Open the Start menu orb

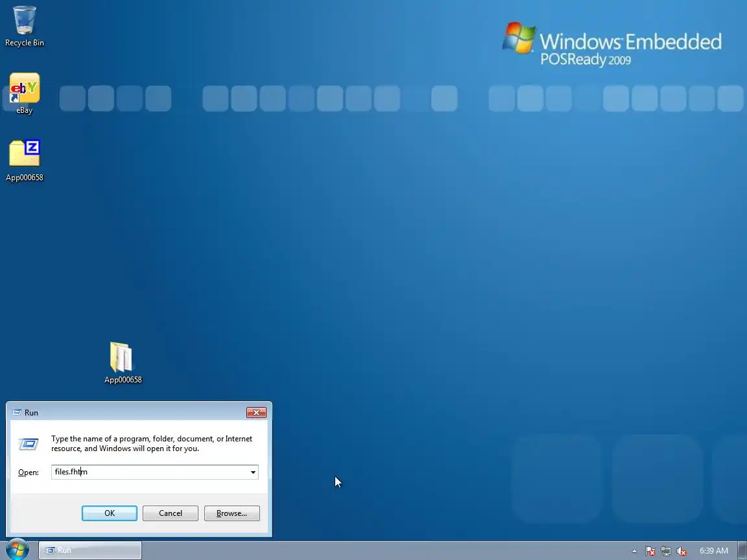click(x=18, y=550)
